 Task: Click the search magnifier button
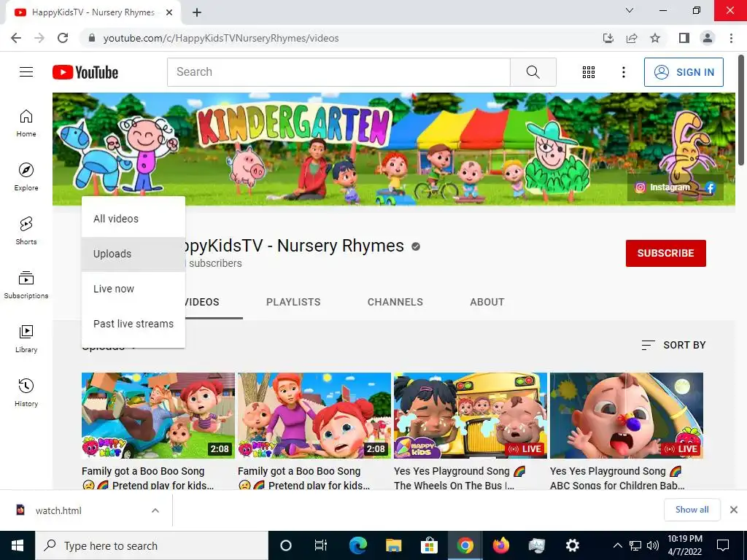(x=533, y=72)
